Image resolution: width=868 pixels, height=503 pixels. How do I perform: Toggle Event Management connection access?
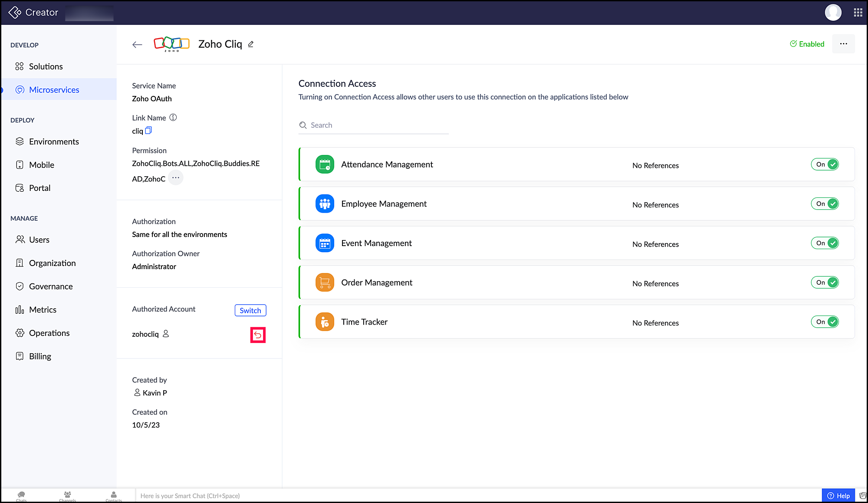click(x=825, y=243)
